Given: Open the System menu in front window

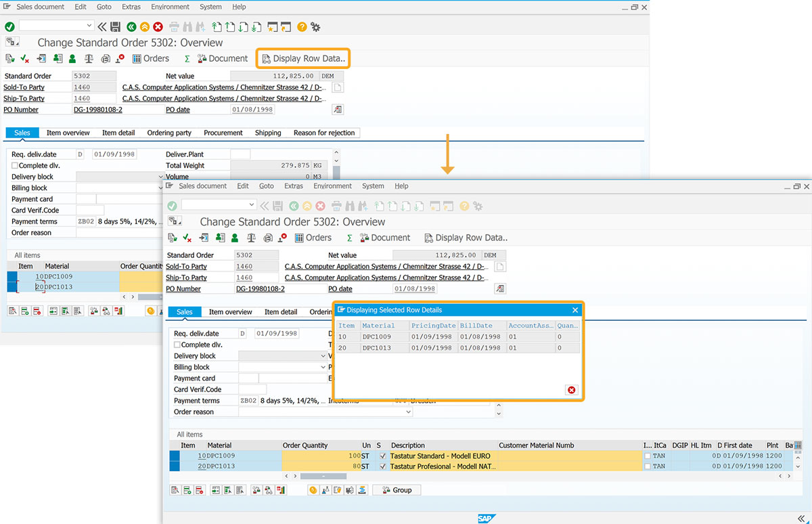Looking at the screenshot, I should click(x=373, y=185).
